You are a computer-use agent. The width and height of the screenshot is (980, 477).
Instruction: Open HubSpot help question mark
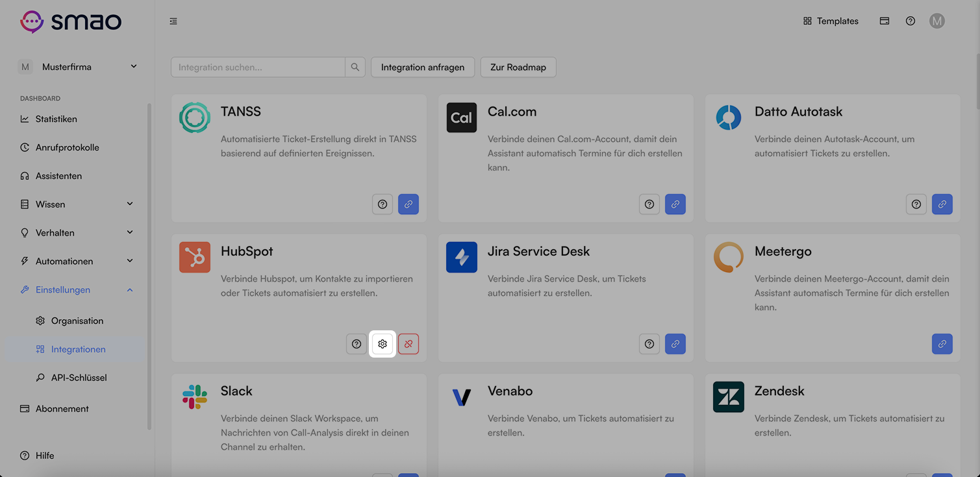pos(357,344)
